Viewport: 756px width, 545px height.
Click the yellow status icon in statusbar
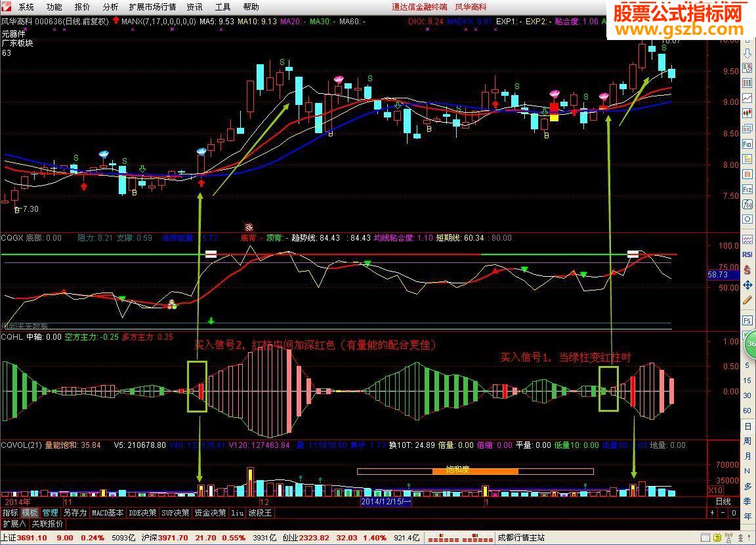(717, 537)
